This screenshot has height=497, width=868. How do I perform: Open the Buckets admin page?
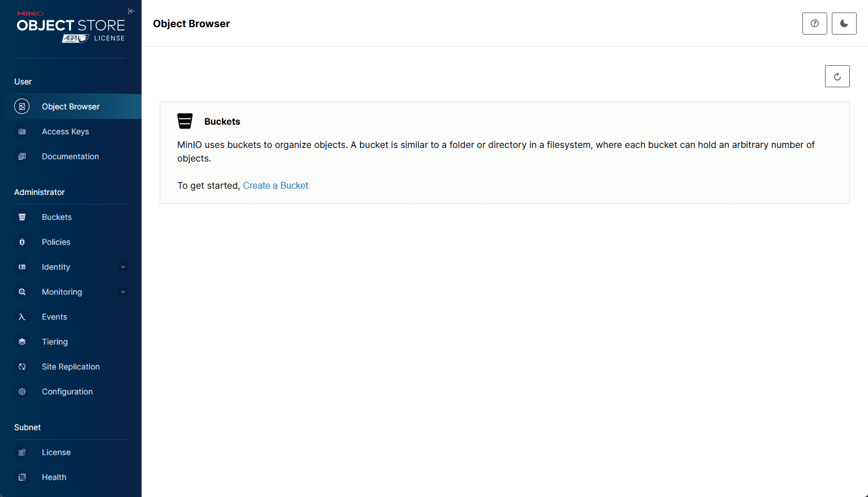pyautogui.click(x=57, y=217)
